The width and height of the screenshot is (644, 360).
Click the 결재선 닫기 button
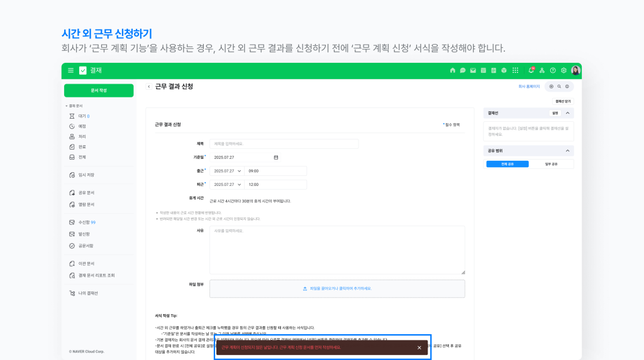563,101
